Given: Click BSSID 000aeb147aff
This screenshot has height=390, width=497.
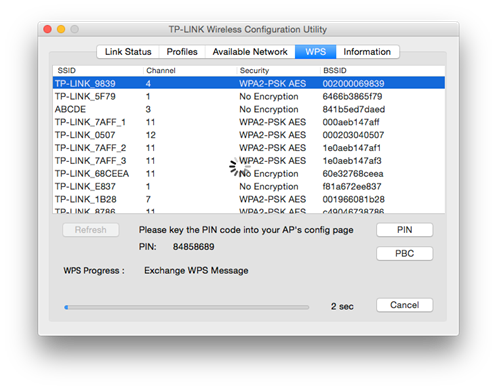Looking at the screenshot, I should pyautogui.click(x=351, y=122).
